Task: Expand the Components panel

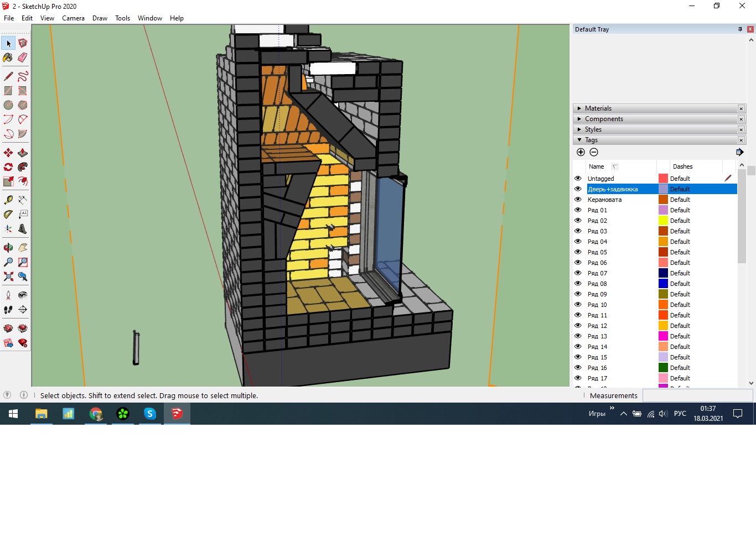Action: (x=604, y=119)
